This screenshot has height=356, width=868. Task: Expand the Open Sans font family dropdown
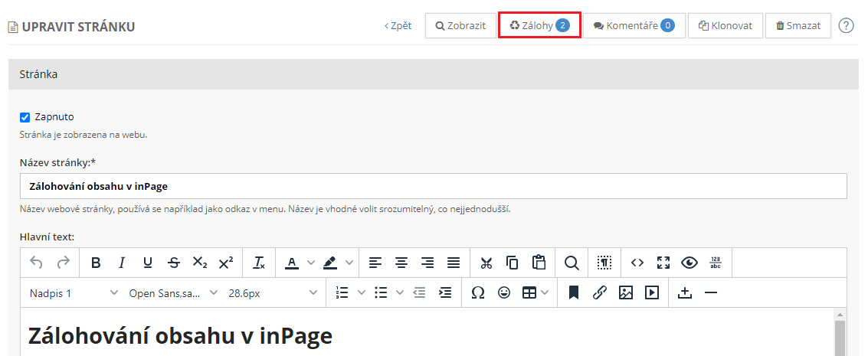click(173, 292)
